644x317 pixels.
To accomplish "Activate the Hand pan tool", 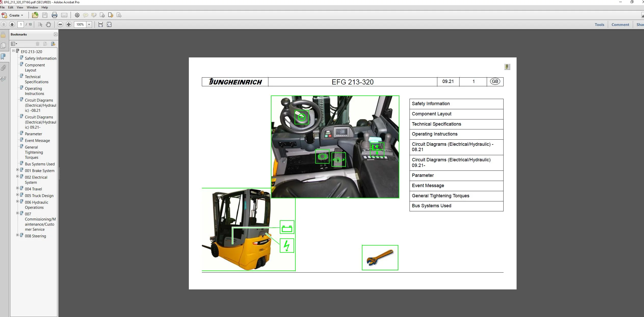I will [x=48, y=25].
